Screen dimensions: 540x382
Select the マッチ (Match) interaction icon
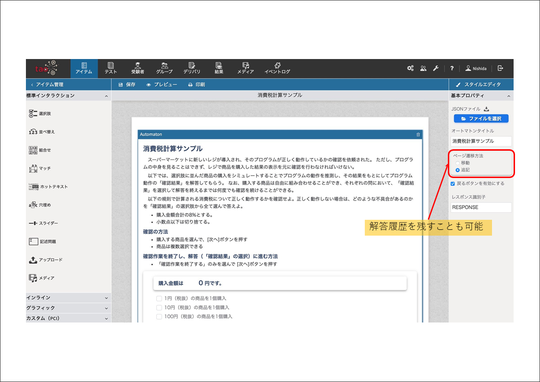(33, 168)
